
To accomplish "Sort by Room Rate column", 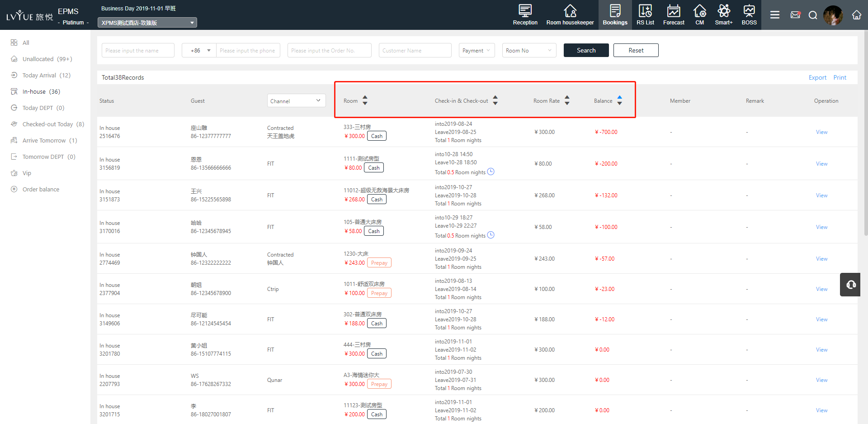I will pyautogui.click(x=567, y=100).
